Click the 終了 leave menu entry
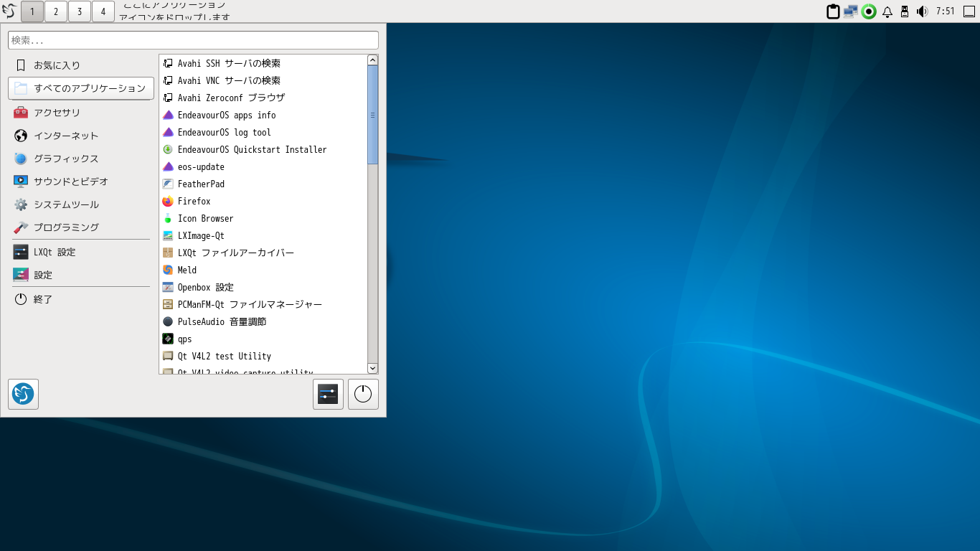 43,299
